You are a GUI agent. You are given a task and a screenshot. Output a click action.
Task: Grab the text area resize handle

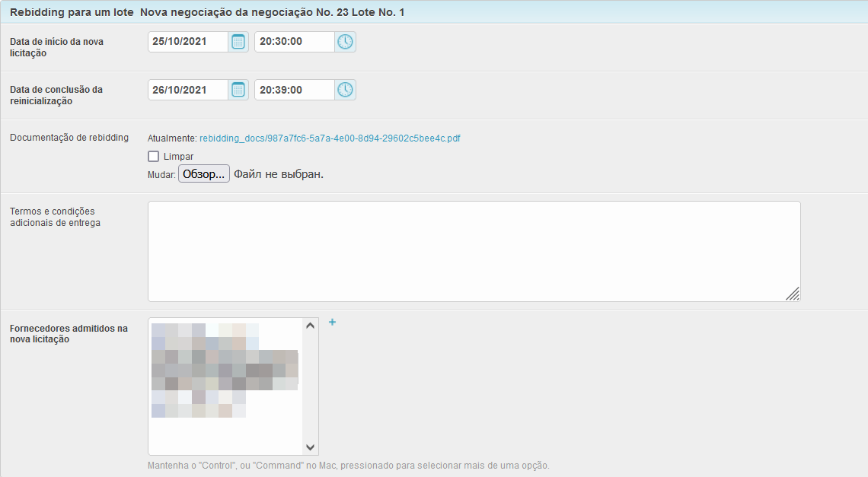click(x=793, y=294)
